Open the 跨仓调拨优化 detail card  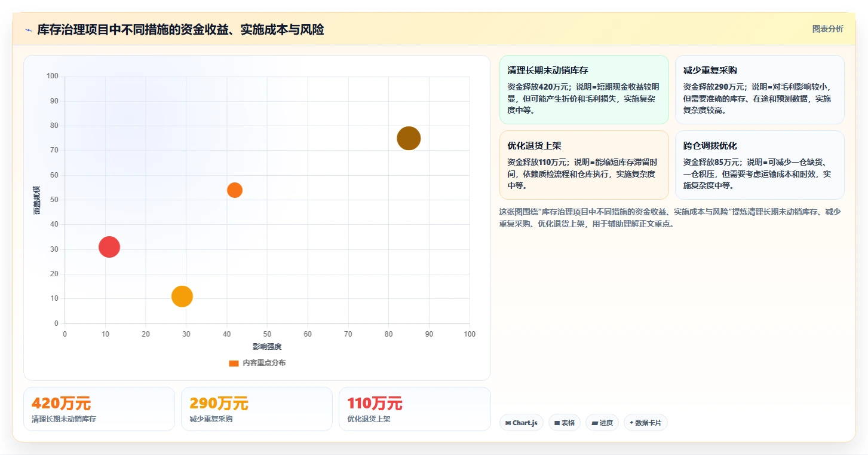759,165
